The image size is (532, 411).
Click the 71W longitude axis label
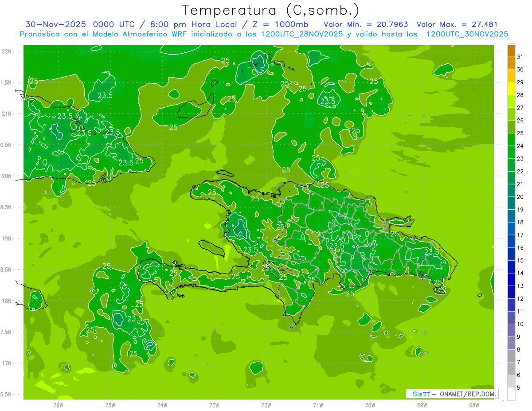click(318, 405)
